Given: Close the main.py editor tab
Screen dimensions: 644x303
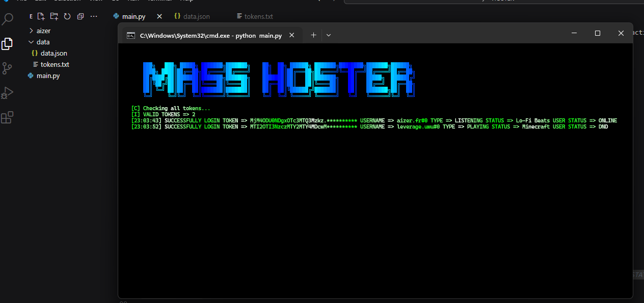Looking at the screenshot, I should point(159,16).
